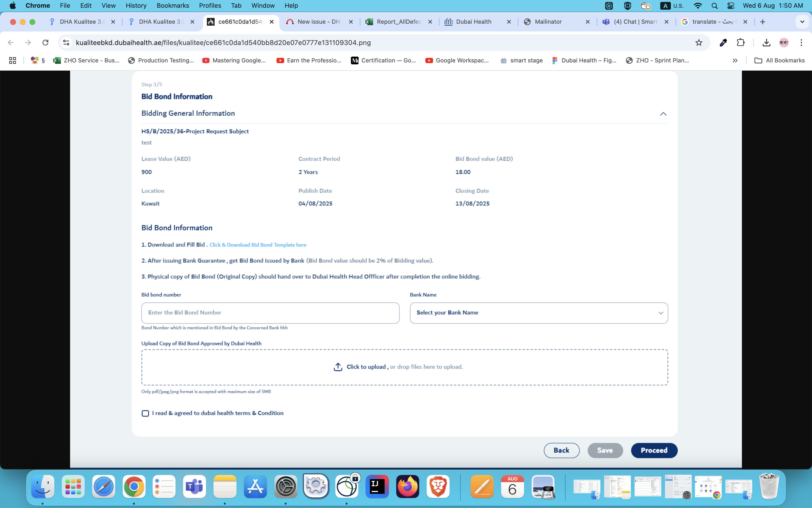This screenshot has width=812, height=508.
Task: Open Chrome three-dot menu
Action: point(801,43)
